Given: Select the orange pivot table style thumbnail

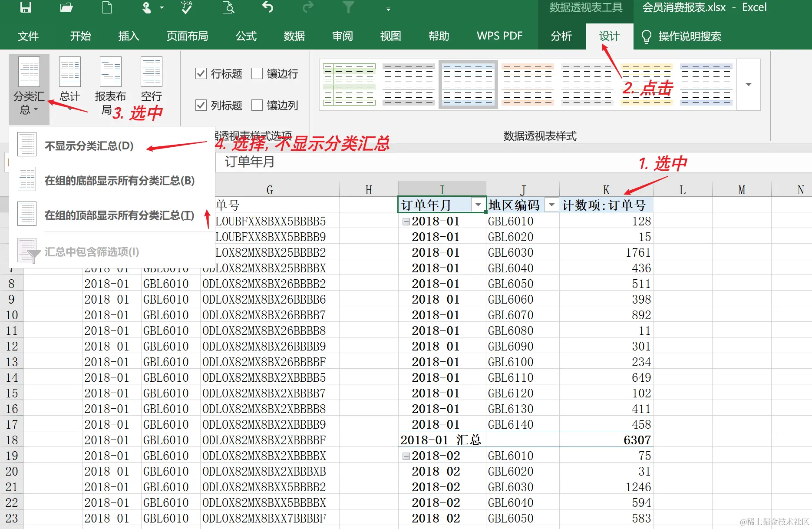Looking at the screenshot, I should pos(528,84).
